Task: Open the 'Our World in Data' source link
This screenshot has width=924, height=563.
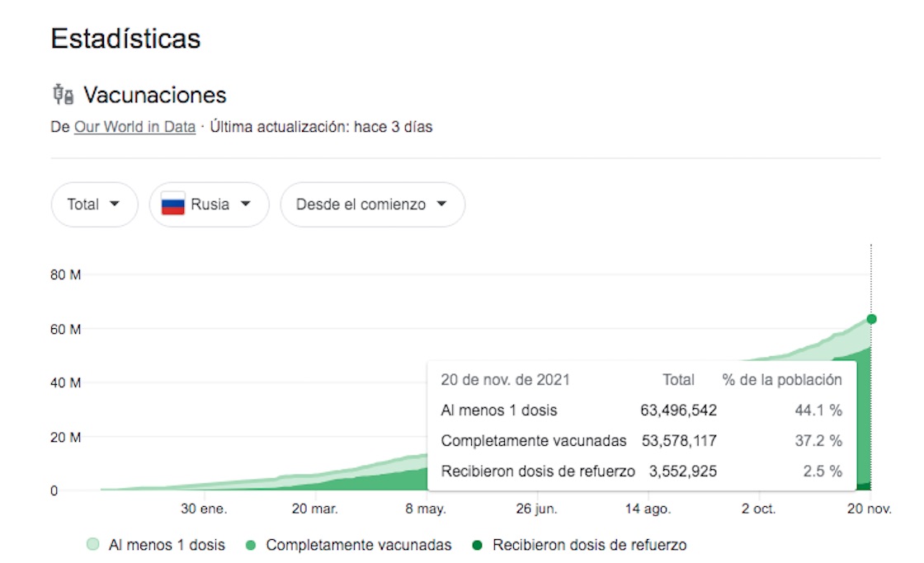Action: tap(134, 127)
